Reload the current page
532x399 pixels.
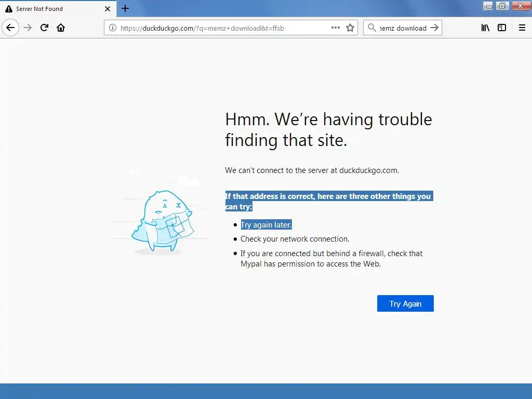pyautogui.click(x=44, y=28)
